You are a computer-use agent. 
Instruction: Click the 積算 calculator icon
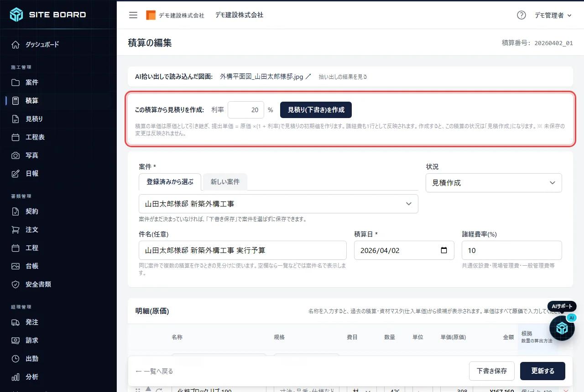coord(16,101)
